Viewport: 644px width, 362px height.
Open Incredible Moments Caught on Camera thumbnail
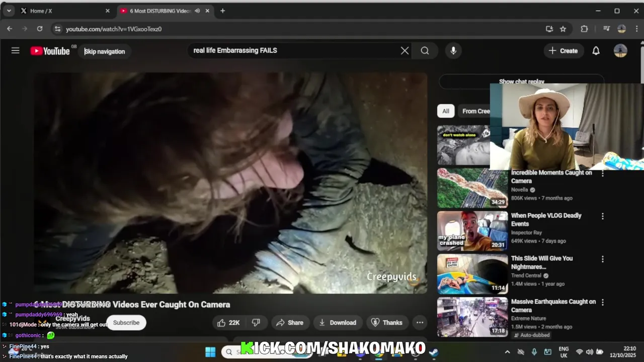coord(472,188)
